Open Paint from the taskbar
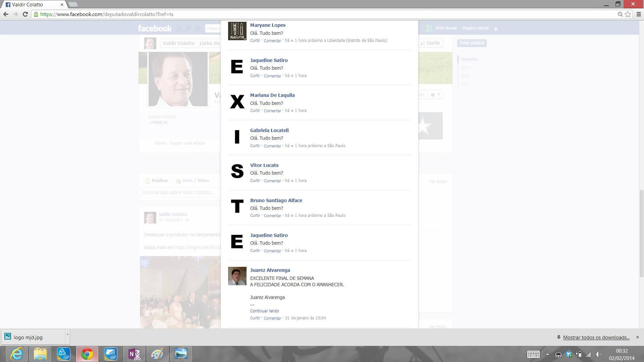 point(157,354)
